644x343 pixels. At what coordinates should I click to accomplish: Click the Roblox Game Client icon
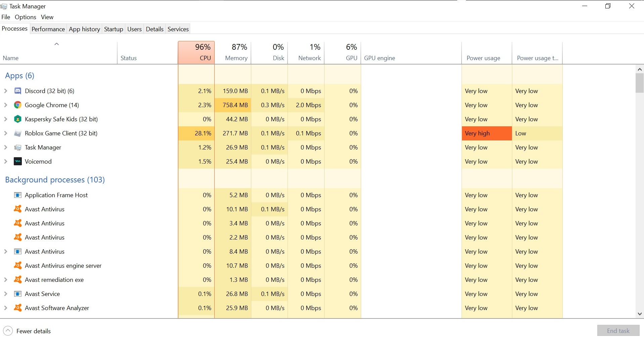coord(18,133)
